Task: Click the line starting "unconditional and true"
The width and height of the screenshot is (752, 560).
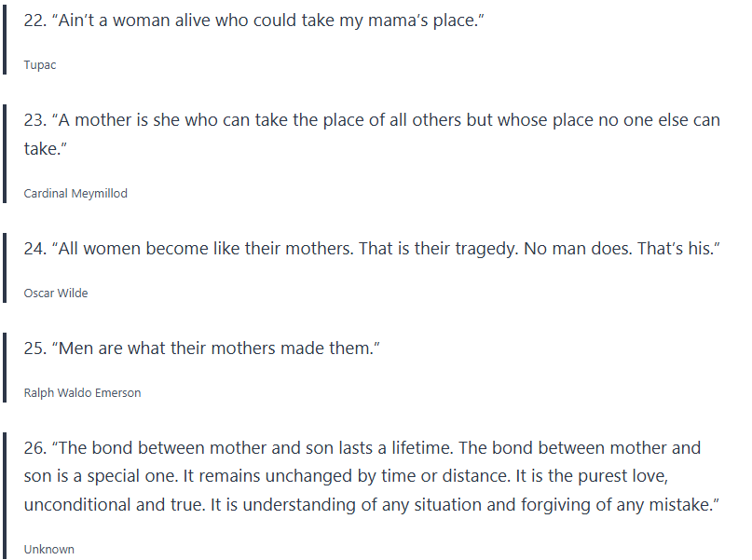Action: [x=367, y=504]
